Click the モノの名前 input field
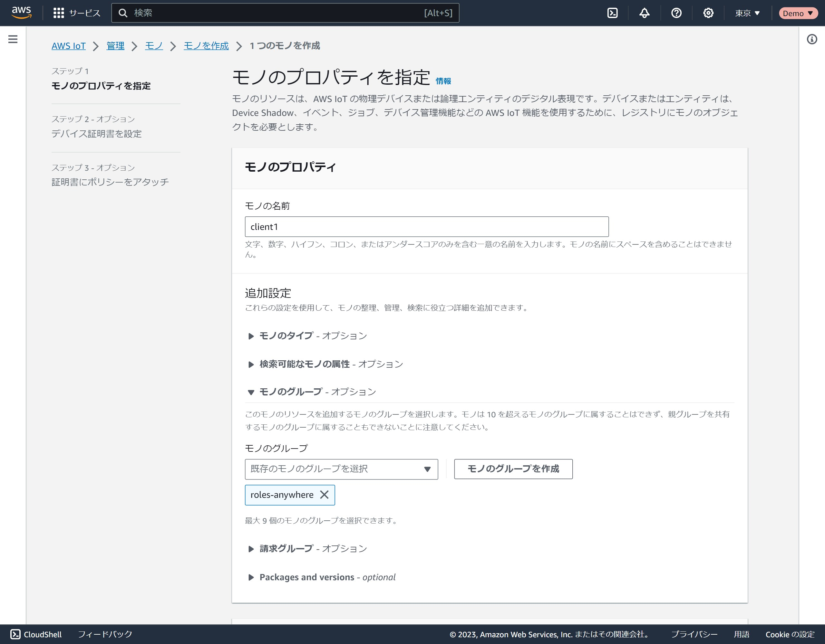 click(426, 227)
